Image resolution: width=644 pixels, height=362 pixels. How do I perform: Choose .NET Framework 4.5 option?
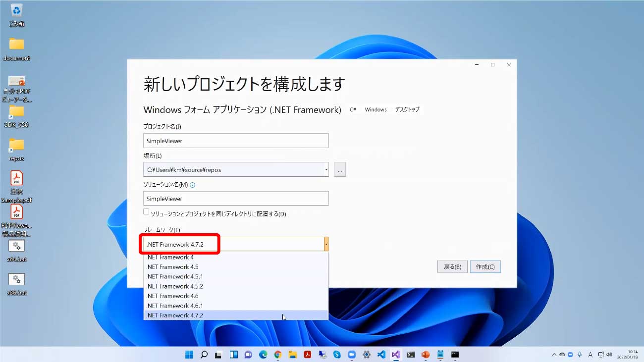172,267
